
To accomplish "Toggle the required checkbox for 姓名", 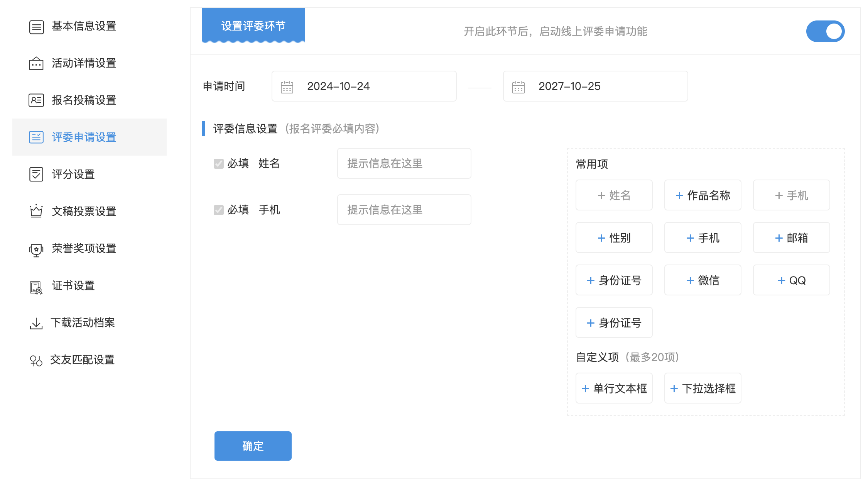I will pyautogui.click(x=219, y=164).
